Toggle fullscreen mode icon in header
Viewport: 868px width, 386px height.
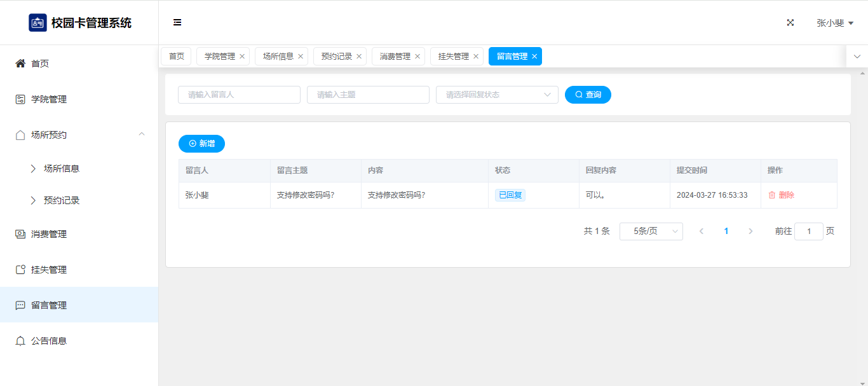tap(790, 23)
